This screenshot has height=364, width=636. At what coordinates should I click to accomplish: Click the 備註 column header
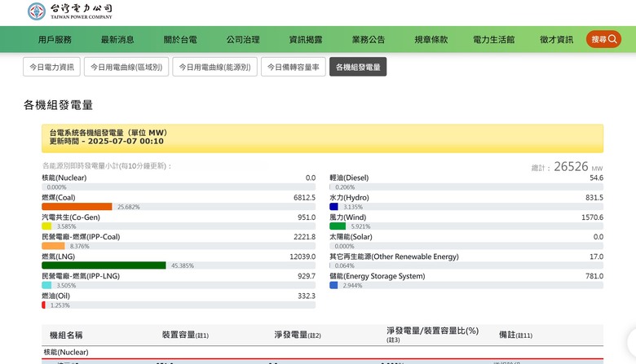coord(515,335)
